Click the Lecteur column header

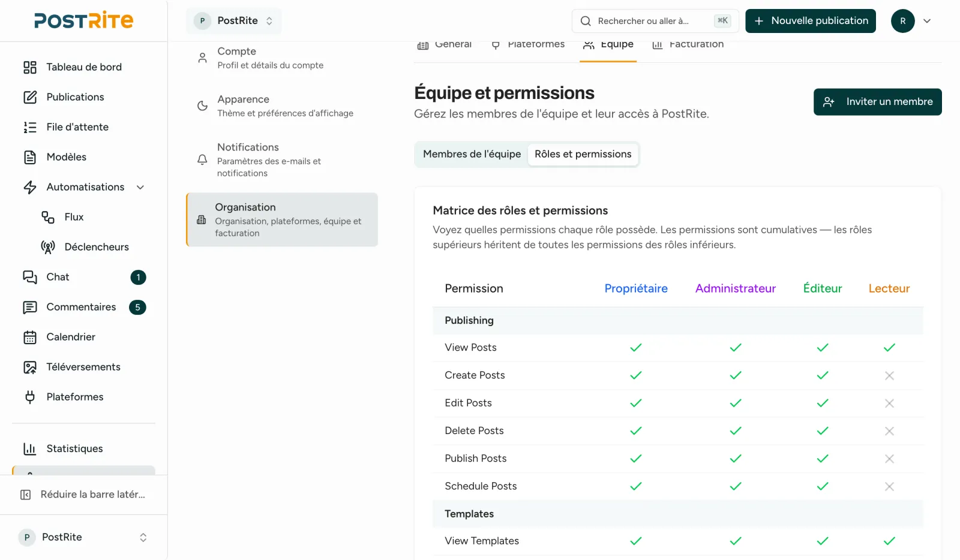(x=889, y=288)
